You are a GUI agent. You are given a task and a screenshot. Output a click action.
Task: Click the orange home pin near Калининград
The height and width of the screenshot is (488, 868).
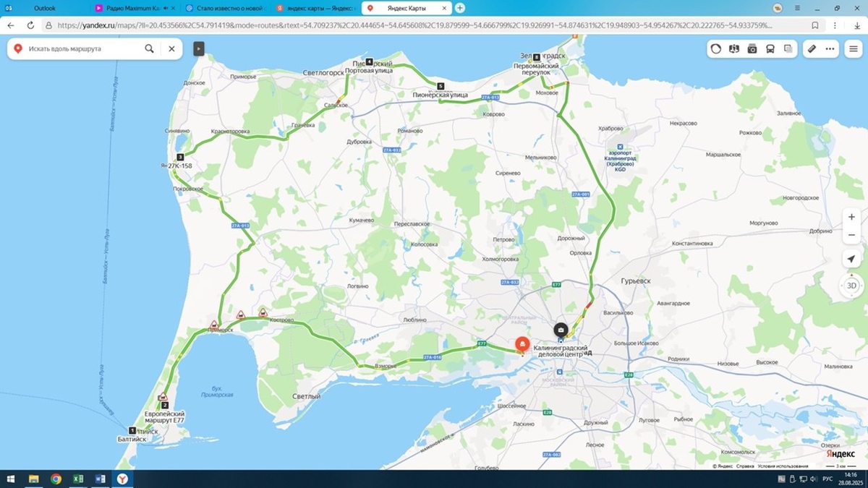(x=522, y=345)
